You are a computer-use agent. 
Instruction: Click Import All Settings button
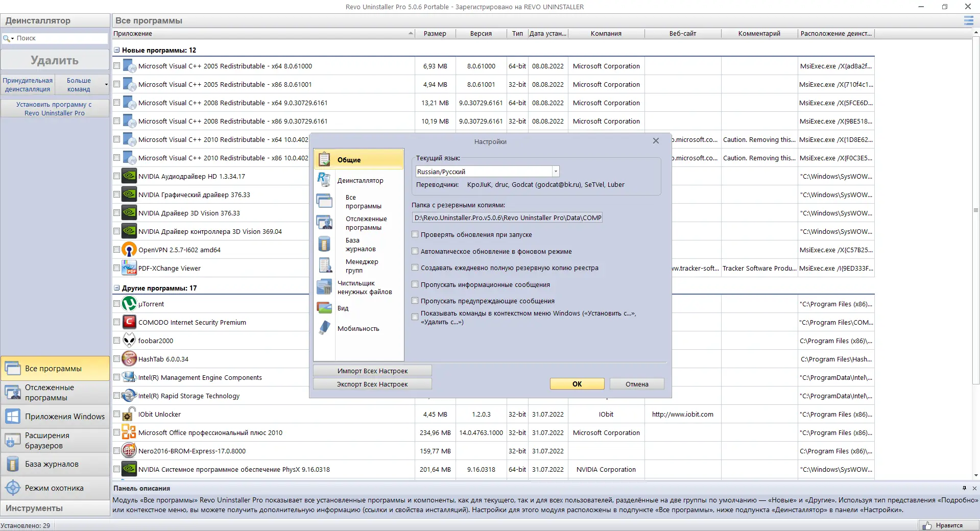[x=372, y=371]
